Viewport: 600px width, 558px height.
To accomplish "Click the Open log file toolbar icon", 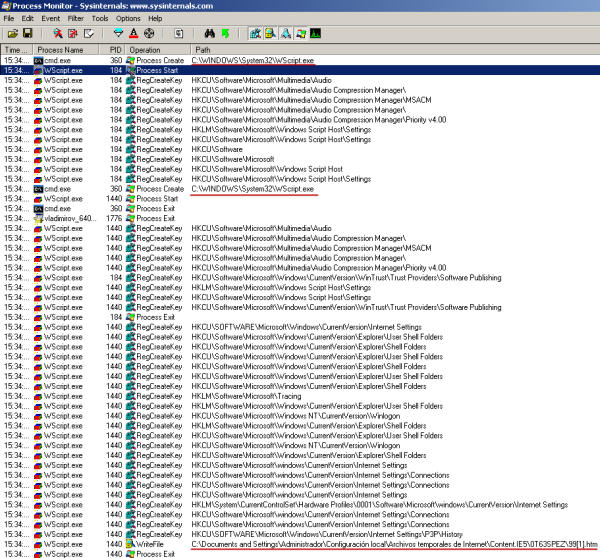I will (13, 34).
